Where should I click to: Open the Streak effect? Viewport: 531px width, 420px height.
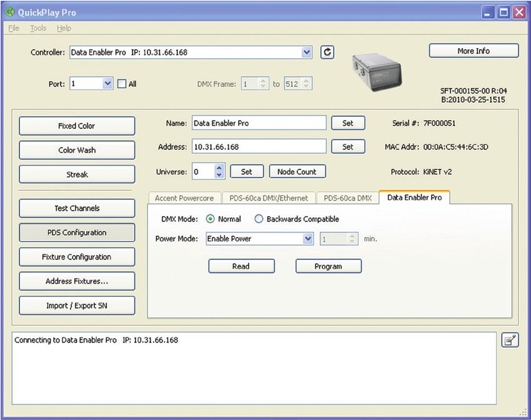(77, 174)
